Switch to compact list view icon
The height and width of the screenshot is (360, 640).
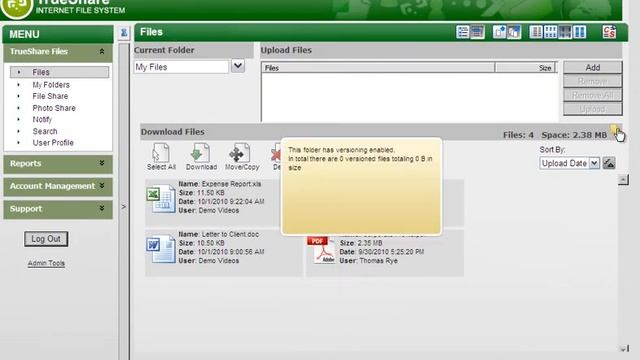(x=477, y=32)
